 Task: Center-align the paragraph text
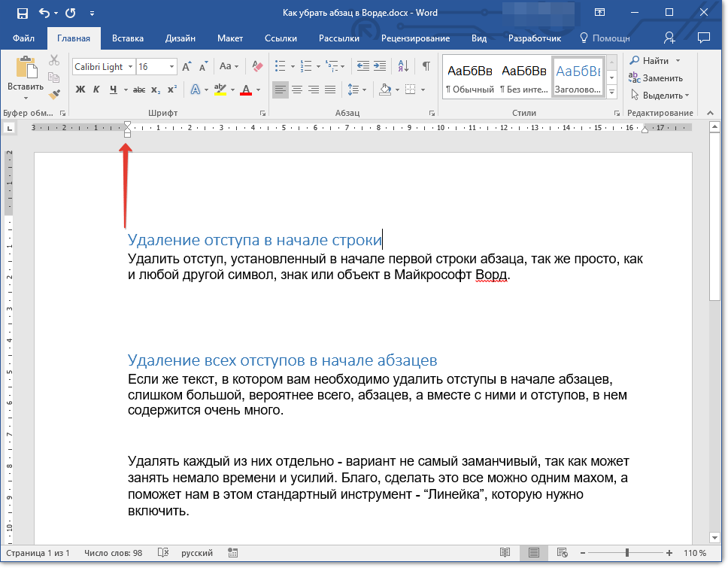(297, 90)
